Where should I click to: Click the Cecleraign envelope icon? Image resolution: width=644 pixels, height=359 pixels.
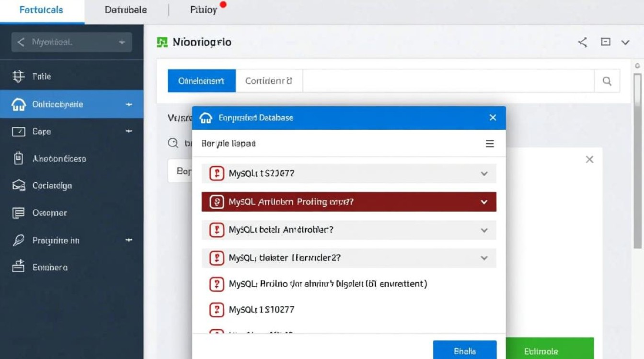click(x=18, y=186)
